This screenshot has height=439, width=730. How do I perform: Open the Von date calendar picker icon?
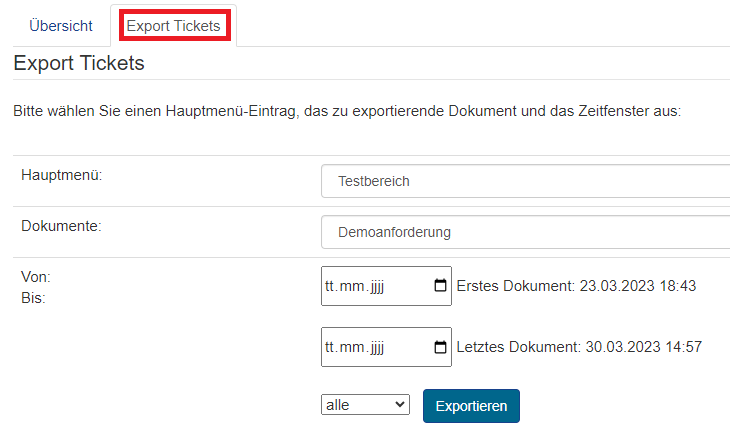click(440, 286)
